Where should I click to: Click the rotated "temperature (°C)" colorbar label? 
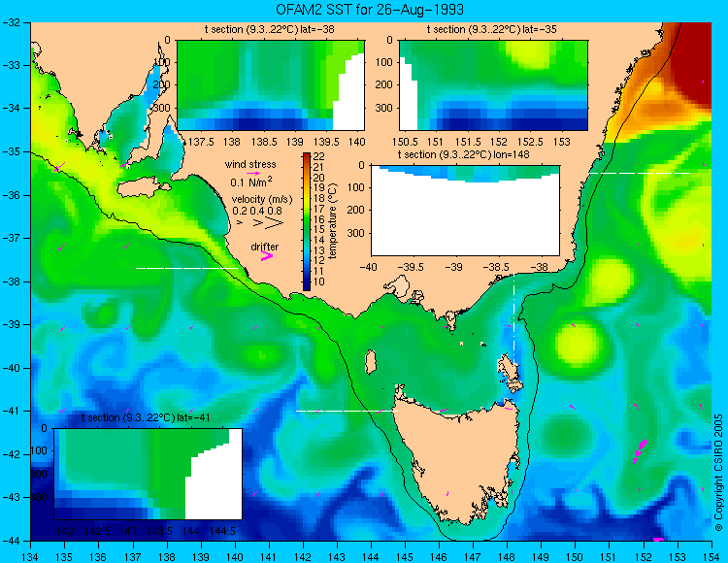(x=332, y=221)
